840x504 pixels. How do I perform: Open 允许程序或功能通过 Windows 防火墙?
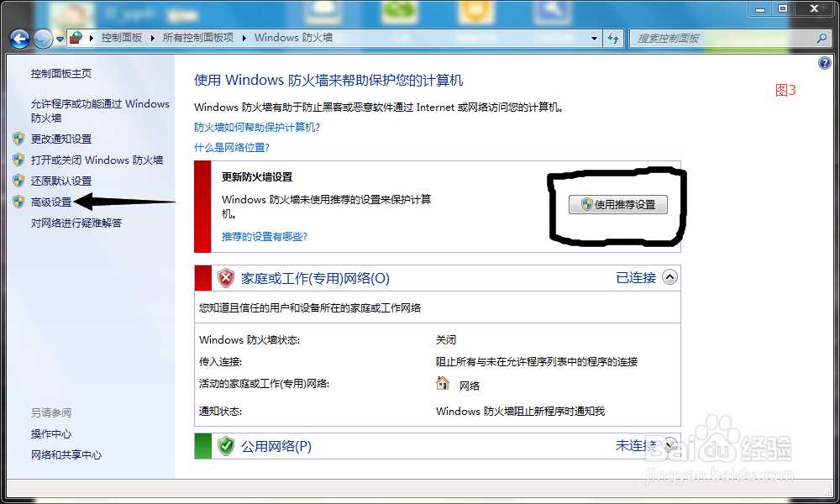100,110
